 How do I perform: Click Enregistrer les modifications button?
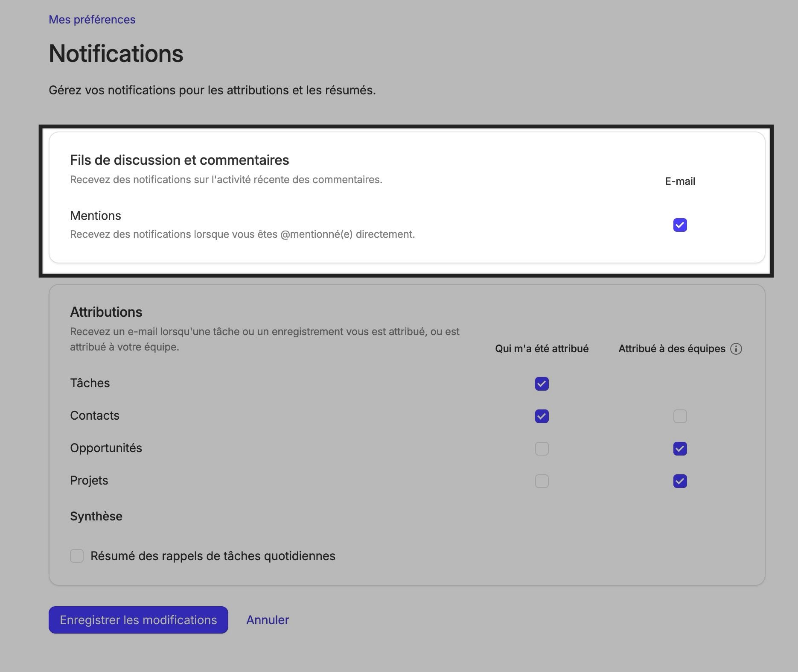pyautogui.click(x=138, y=620)
